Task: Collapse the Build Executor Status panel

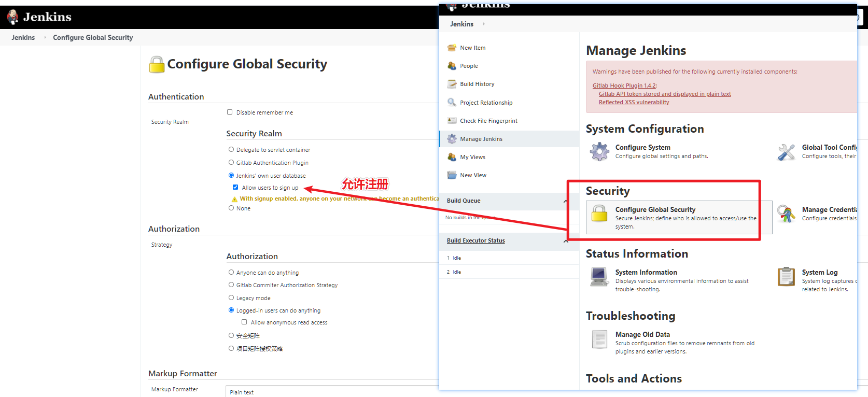Action: tap(566, 241)
